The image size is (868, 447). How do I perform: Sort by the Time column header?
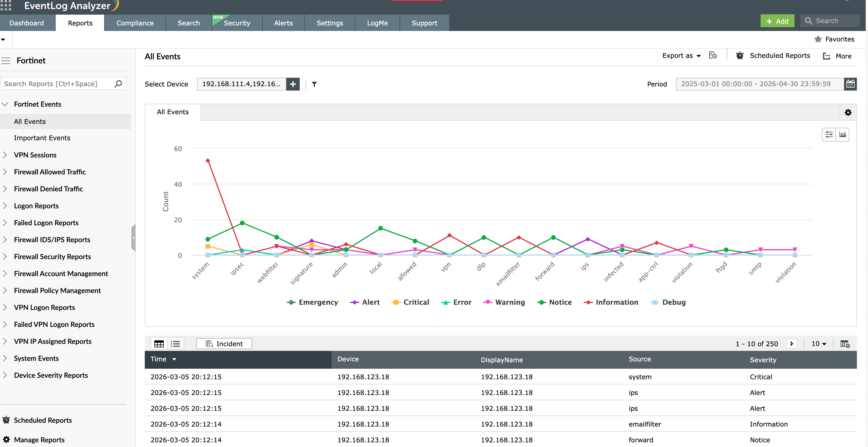(x=238, y=359)
